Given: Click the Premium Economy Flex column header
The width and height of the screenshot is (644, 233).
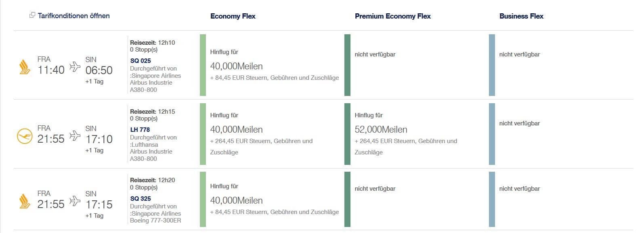Looking at the screenshot, I should click(x=393, y=16).
